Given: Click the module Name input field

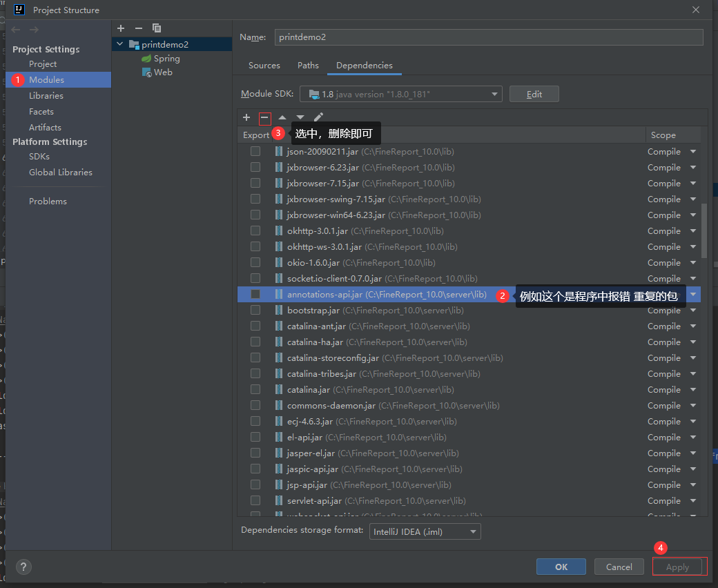Looking at the screenshot, I should point(489,37).
